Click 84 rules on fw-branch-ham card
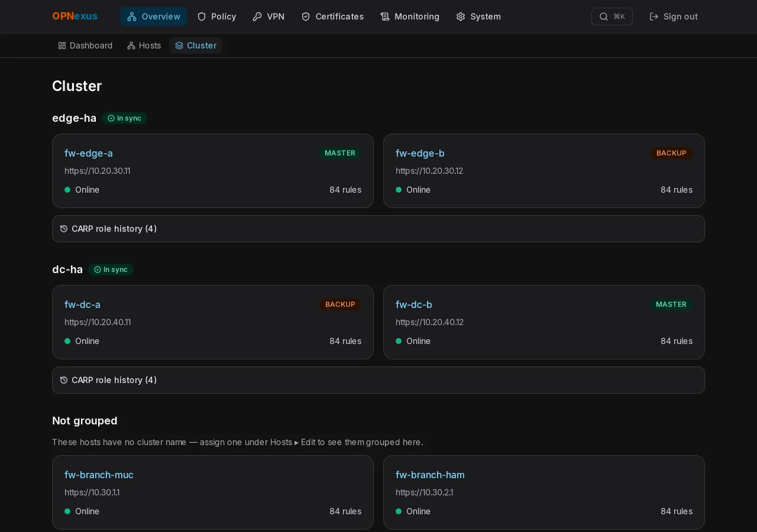This screenshot has width=757, height=532. 677,511
